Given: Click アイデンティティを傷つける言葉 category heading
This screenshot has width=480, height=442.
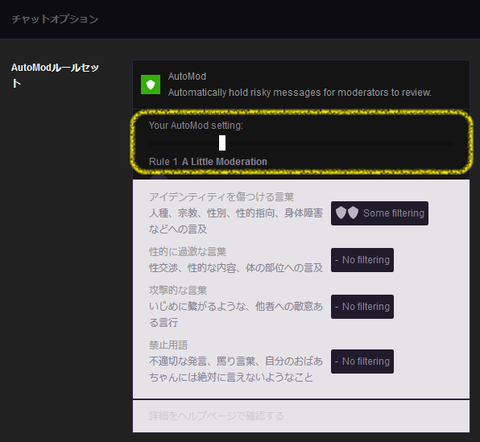Looking at the screenshot, I should [221, 197].
